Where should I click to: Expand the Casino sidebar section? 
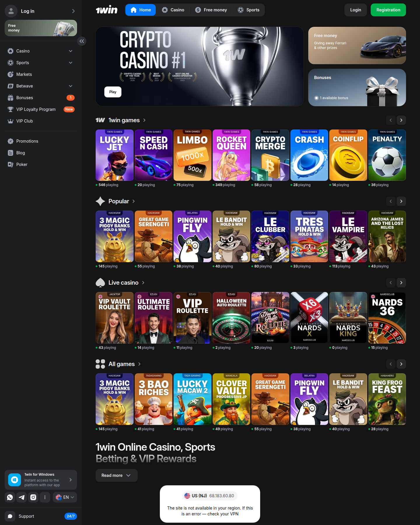71,51
